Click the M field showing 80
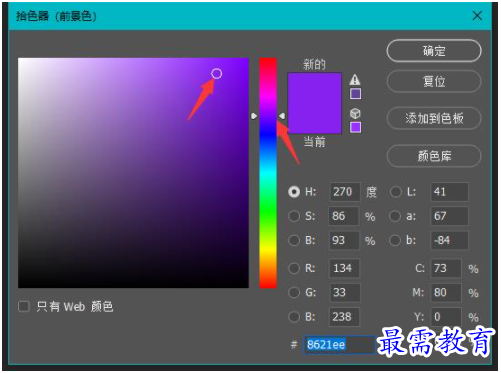Viewport: 501px width, 373px height. pos(446,292)
